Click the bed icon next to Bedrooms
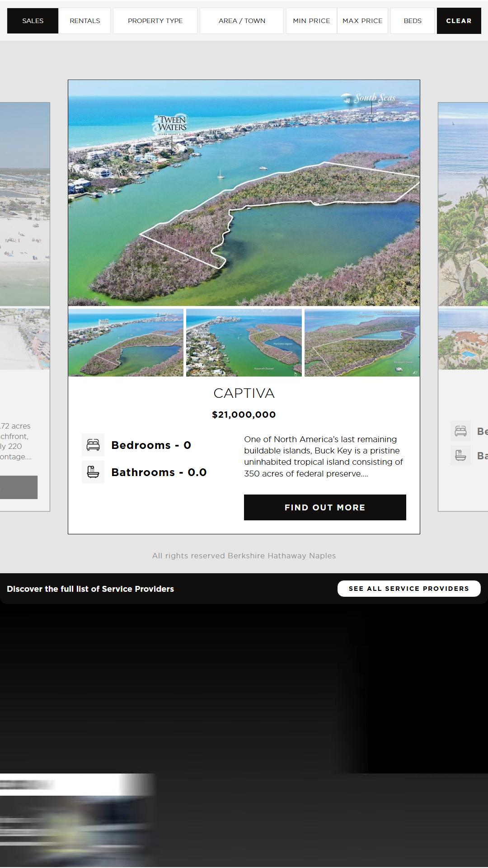This screenshot has height=868, width=488. 93,445
